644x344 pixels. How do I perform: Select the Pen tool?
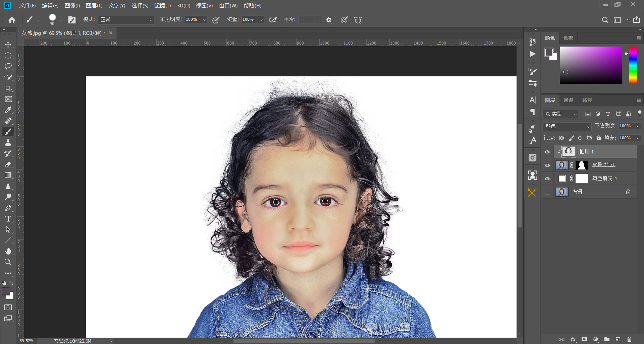click(x=8, y=208)
